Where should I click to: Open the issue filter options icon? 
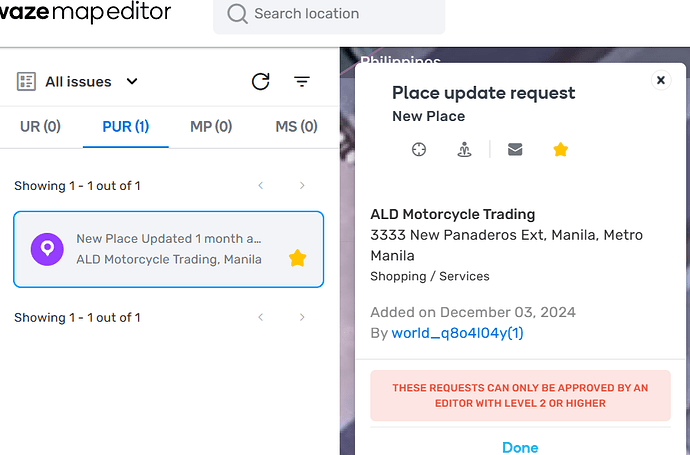[302, 81]
